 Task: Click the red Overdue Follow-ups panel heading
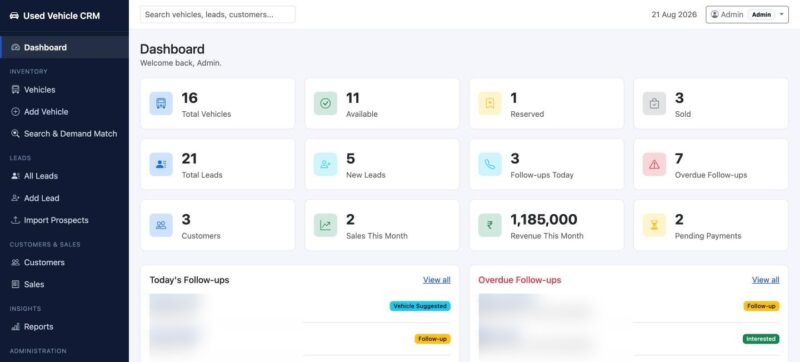pyautogui.click(x=520, y=280)
